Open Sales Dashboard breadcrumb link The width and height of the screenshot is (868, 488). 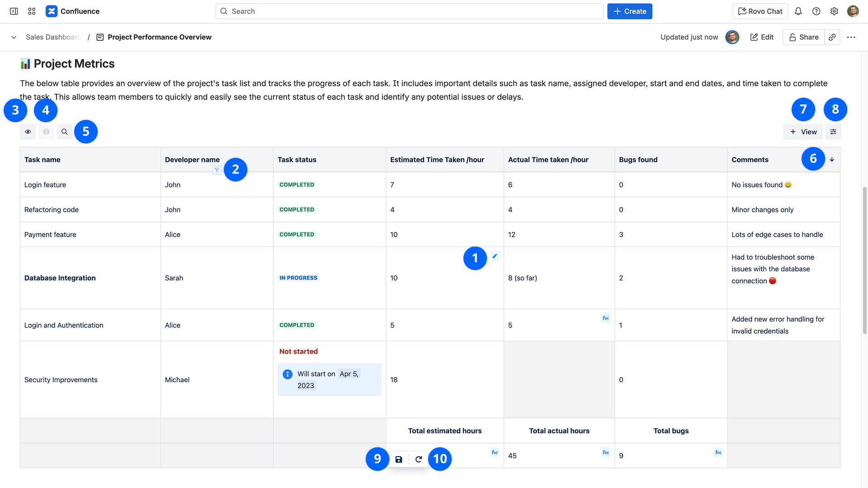coord(53,37)
